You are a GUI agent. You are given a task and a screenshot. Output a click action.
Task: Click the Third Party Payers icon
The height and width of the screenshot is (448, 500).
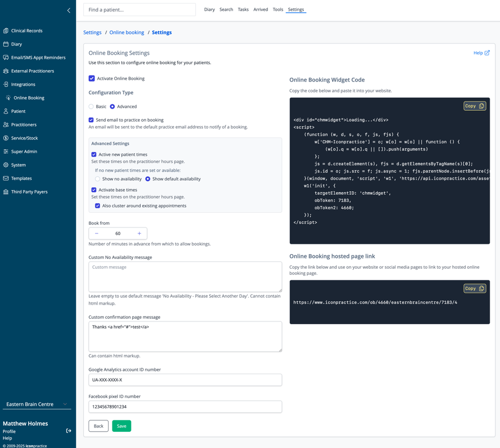[6, 192]
